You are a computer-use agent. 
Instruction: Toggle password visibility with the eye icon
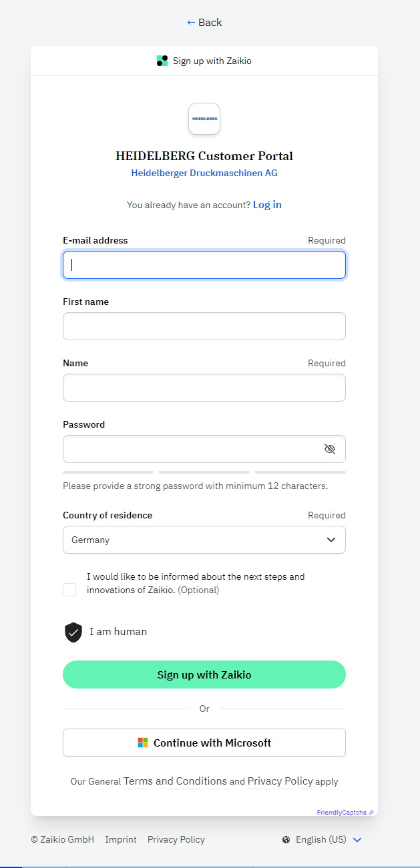click(x=330, y=449)
